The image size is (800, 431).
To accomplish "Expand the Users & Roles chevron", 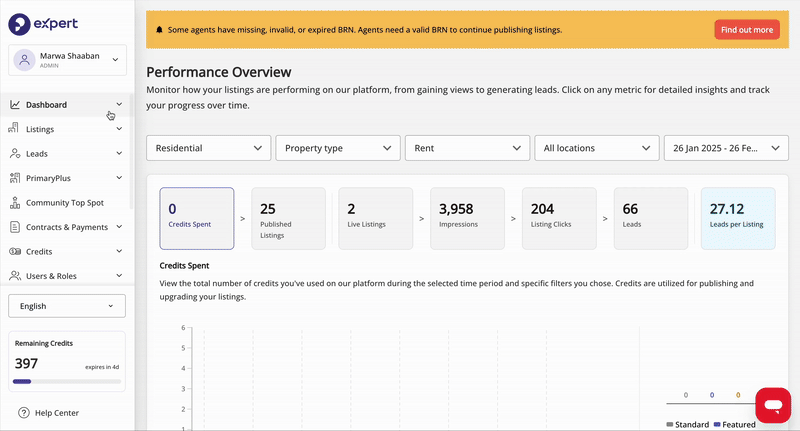I will click(119, 275).
